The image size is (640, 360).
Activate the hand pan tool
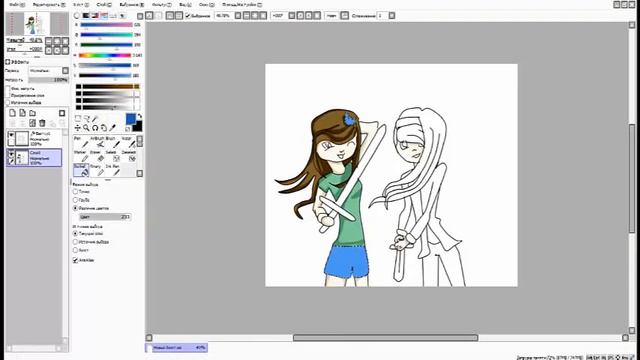pyautogui.click(x=104, y=128)
